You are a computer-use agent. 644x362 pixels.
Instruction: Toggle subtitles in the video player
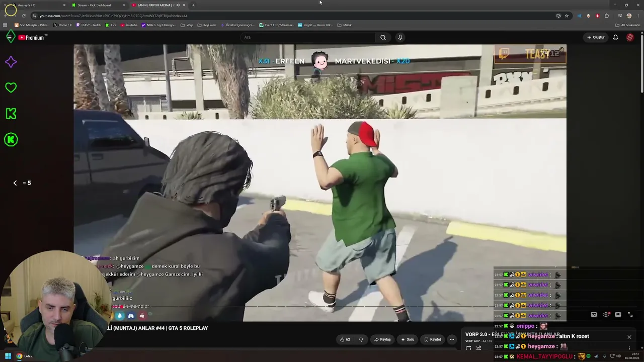594,315
